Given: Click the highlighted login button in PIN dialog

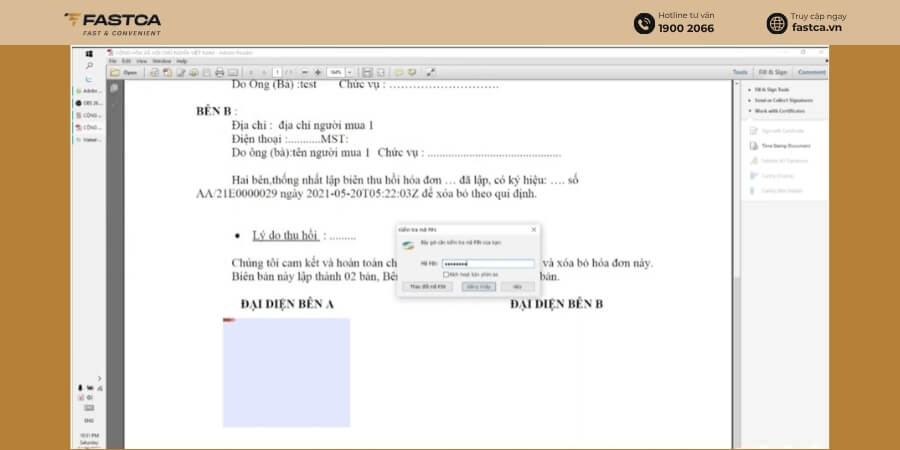Looking at the screenshot, I should (x=478, y=286).
